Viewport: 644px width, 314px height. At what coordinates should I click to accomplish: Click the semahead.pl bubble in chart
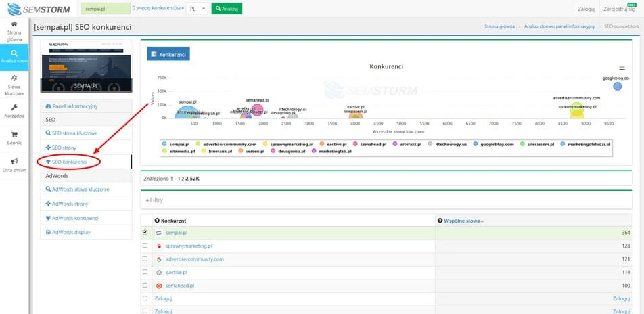point(257,110)
